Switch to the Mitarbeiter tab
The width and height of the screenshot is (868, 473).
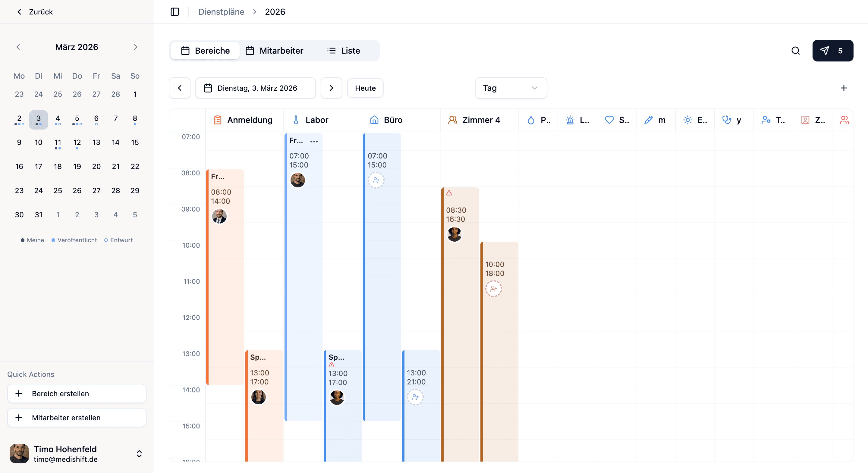pyautogui.click(x=275, y=51)
